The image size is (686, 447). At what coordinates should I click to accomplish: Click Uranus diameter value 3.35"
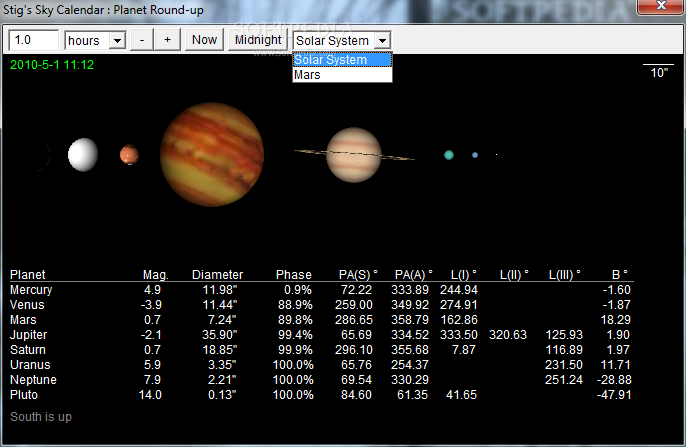[222, 365]
